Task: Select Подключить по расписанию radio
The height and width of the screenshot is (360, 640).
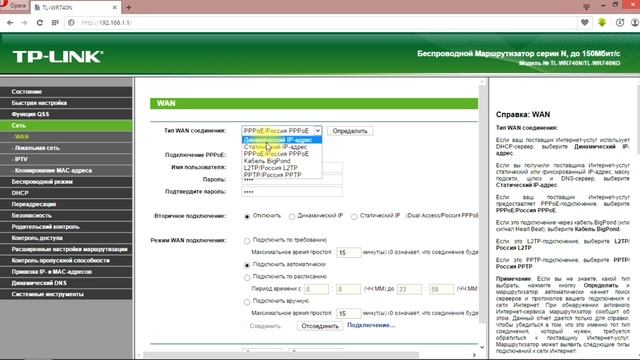Action: [247, 278]
